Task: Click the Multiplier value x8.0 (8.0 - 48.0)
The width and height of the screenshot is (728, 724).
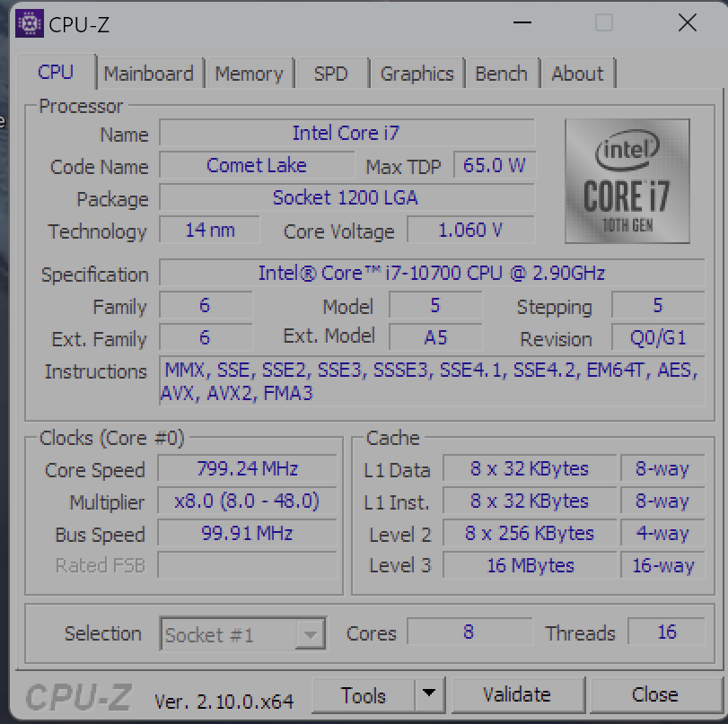Action: [x=247, y=502]
